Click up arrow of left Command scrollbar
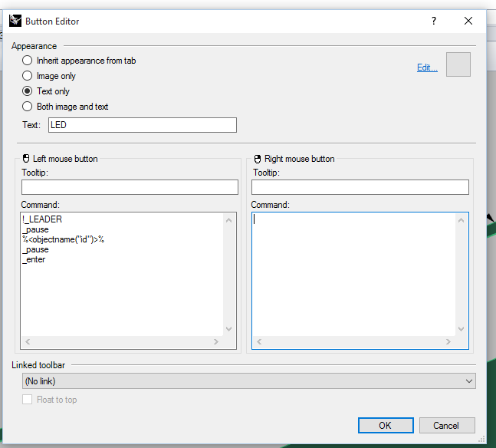 (x=229, y=220)
